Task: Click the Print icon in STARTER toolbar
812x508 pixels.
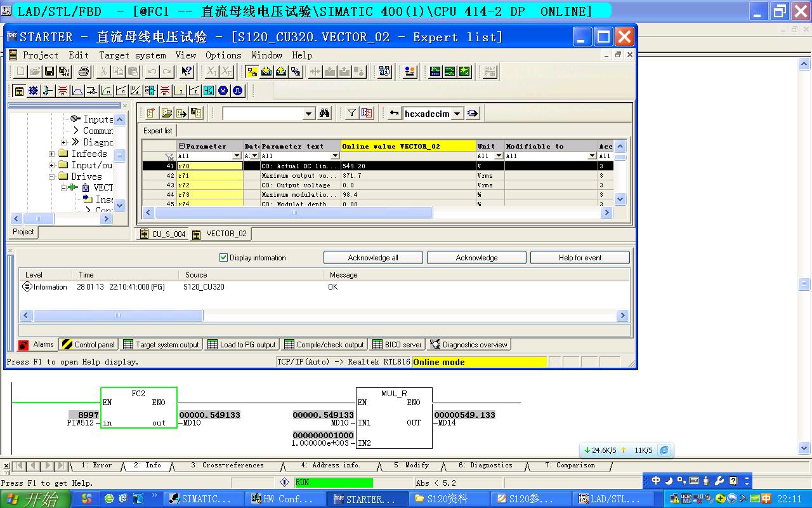Action: pos(83,72)
